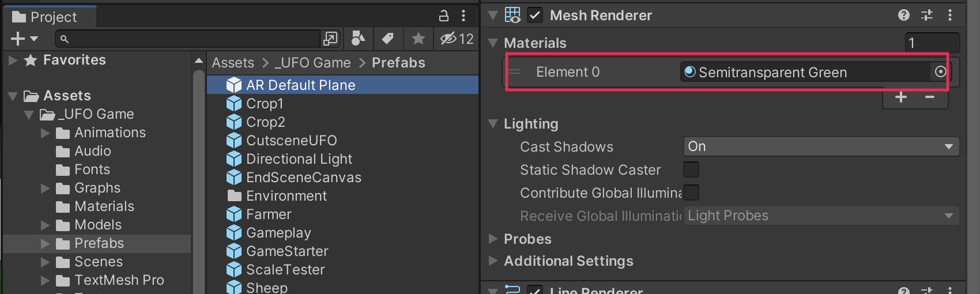Enable Static Shadow Caster checkbox
The height and width of the screenshot is (294, 980).
pos(691,169)
